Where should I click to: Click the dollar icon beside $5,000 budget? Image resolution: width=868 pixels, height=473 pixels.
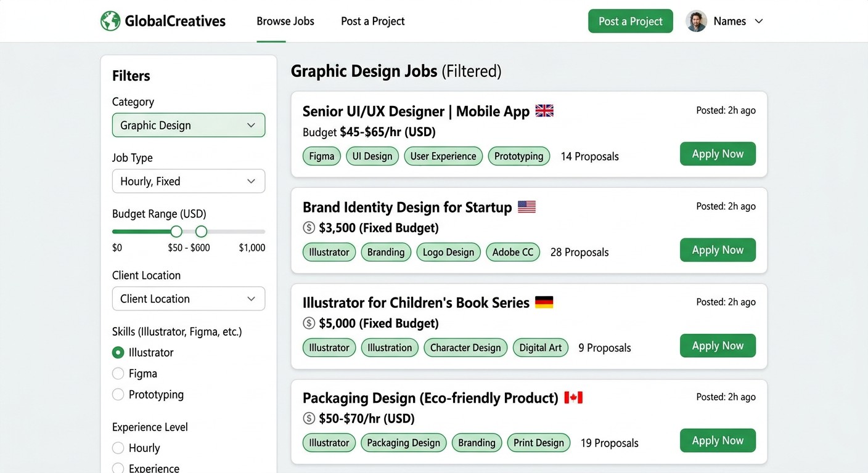[x=309, y=323]
